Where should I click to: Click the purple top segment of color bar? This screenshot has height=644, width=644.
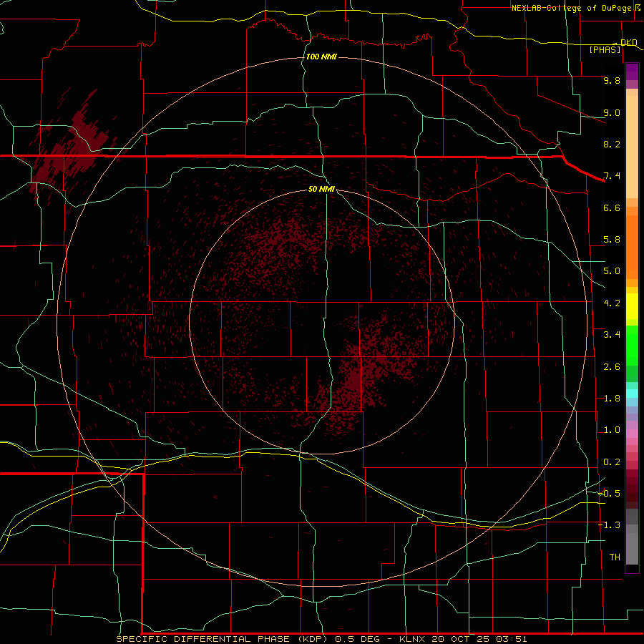[632, 72]
